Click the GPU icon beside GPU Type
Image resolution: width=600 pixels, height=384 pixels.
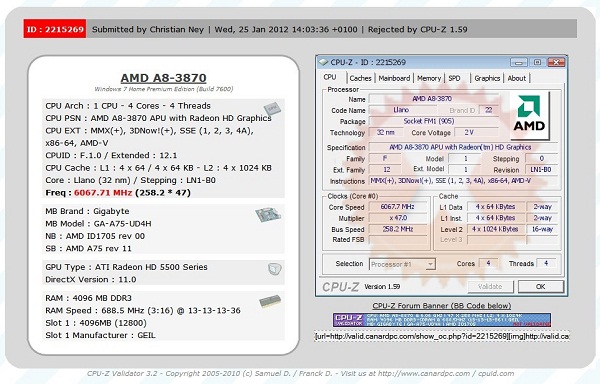coord(275,269)
